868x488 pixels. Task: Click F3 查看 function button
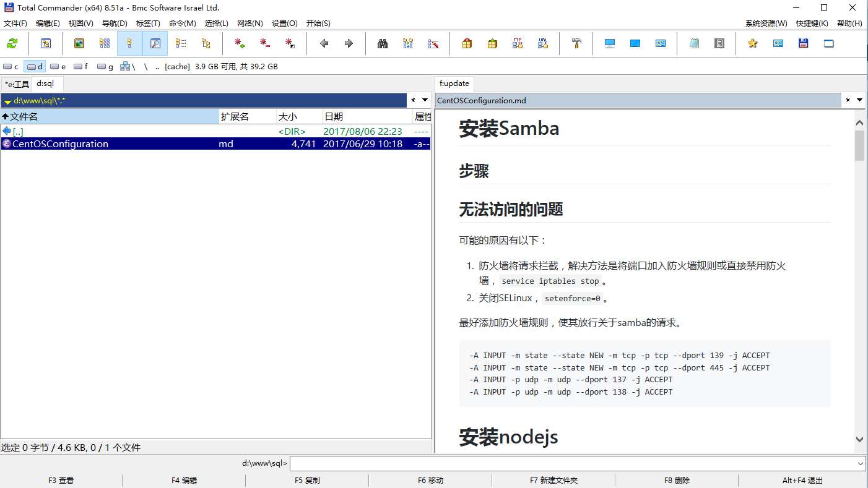pos(61,481)
